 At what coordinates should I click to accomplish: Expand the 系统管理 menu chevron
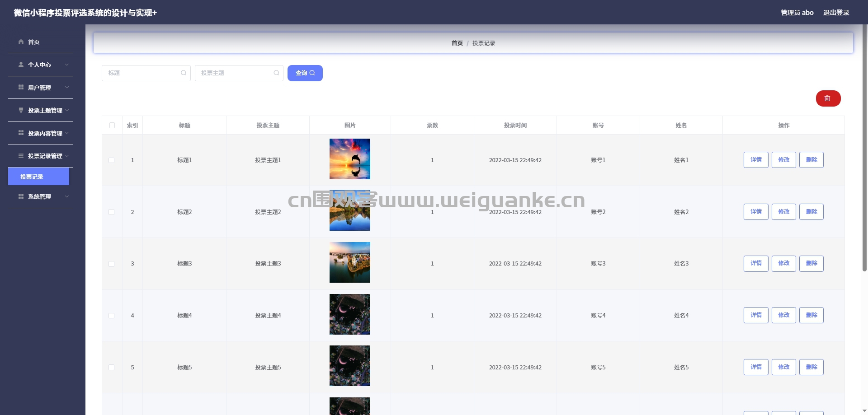[67, 196]
